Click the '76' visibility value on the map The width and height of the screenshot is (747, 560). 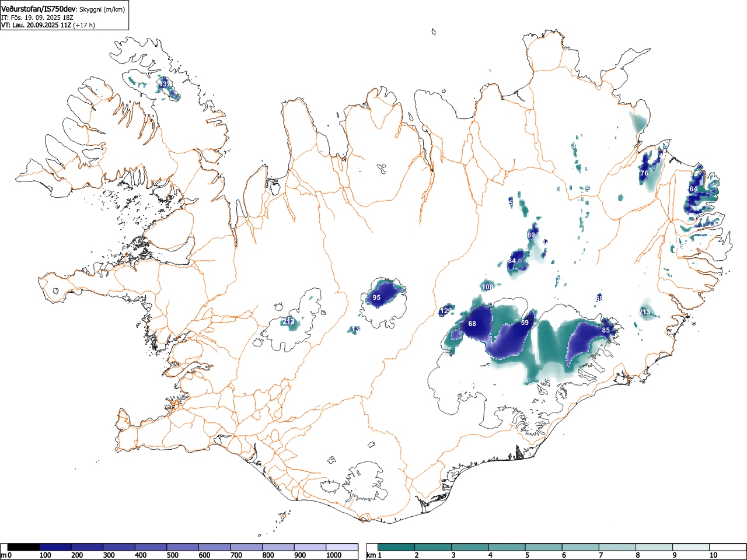tap(644, 173)
